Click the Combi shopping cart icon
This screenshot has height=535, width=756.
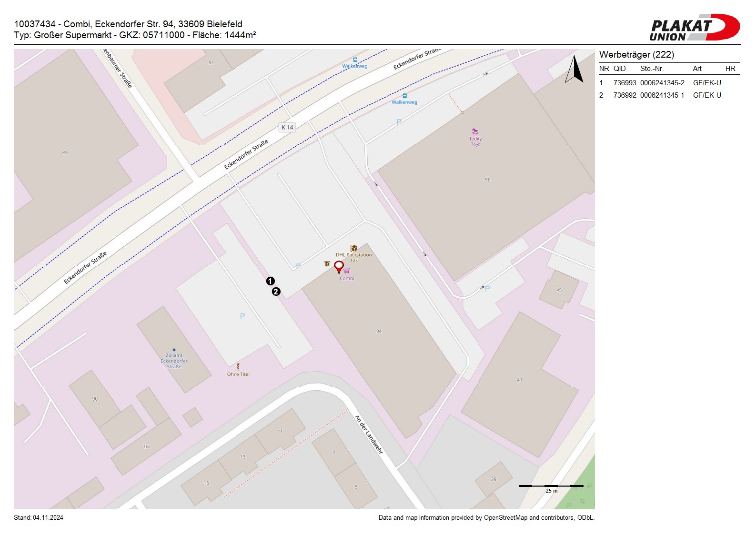(347, 271)
